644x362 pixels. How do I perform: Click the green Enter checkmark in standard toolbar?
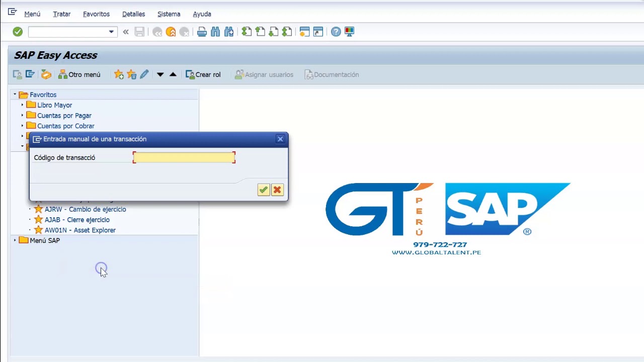tap(18, 32)
